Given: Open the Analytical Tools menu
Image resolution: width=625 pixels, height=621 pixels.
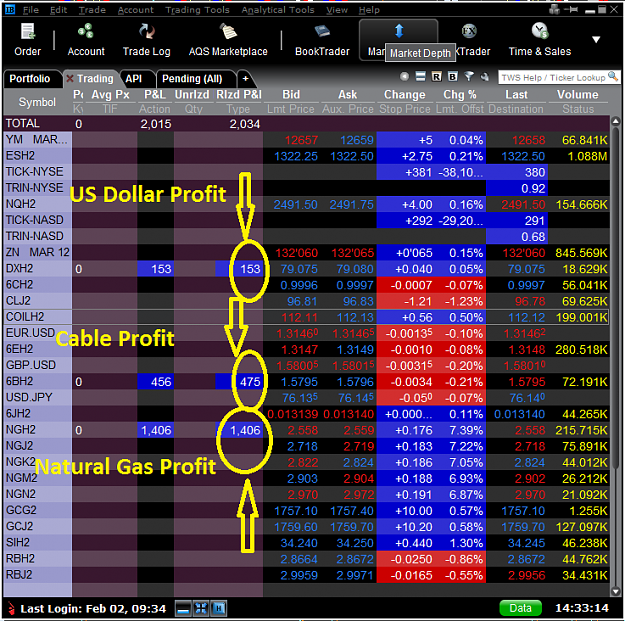Looking at the screenshot, I should pos(278,10).
